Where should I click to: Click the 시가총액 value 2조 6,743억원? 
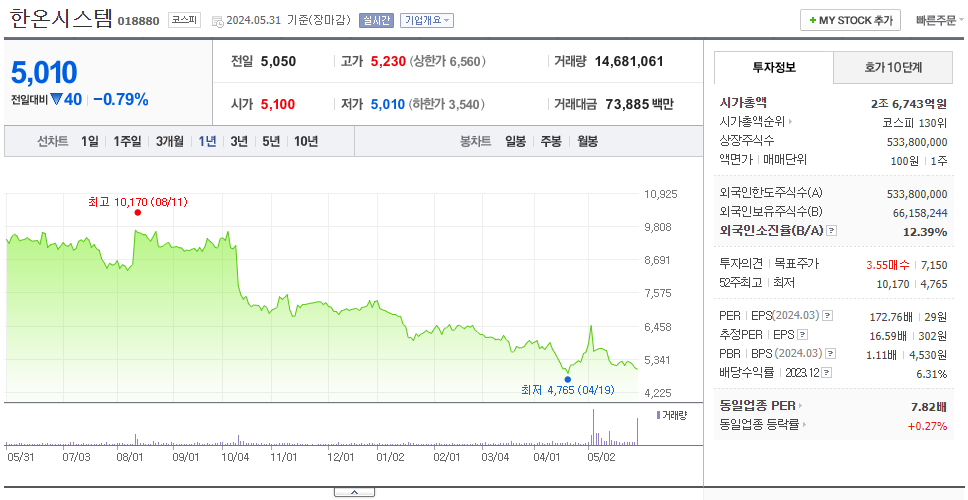(908, 104)
